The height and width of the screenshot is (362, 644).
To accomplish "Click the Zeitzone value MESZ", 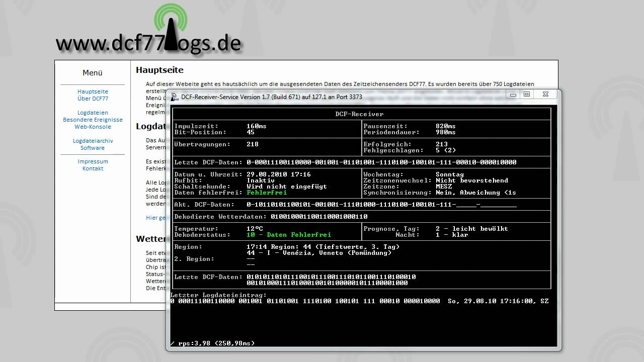I will (x=444, y=187).
